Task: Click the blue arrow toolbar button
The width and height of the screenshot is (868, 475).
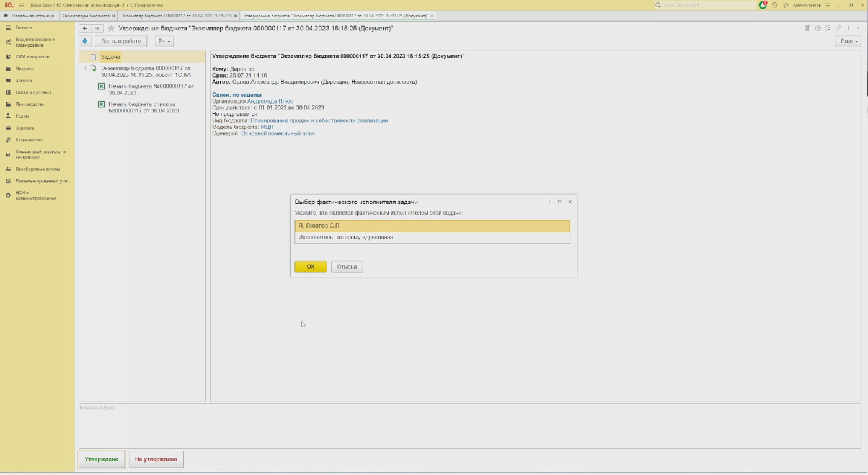Action: point(86,41)
